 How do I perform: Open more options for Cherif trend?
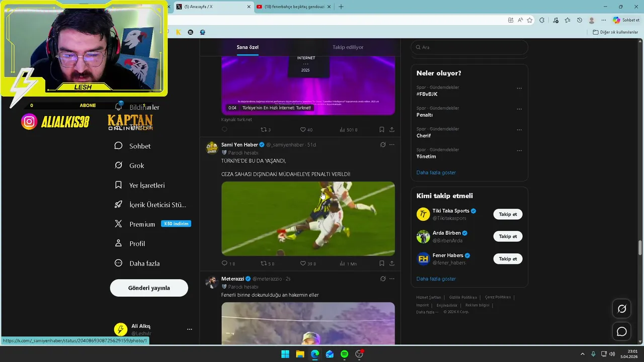(x=519, y=130)
